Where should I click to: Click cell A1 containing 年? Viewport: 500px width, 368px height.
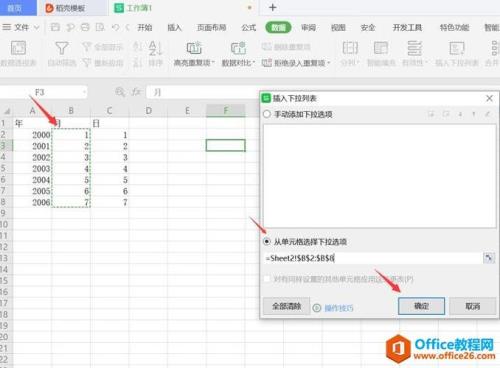tap(32, 124)
